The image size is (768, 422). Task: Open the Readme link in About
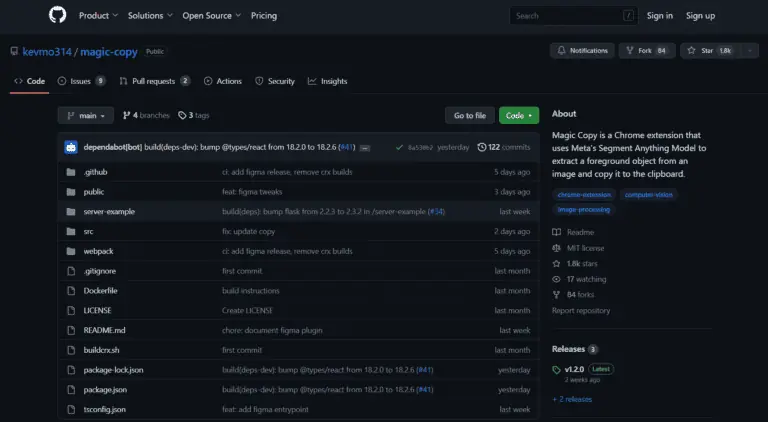[x=573, y=232]
